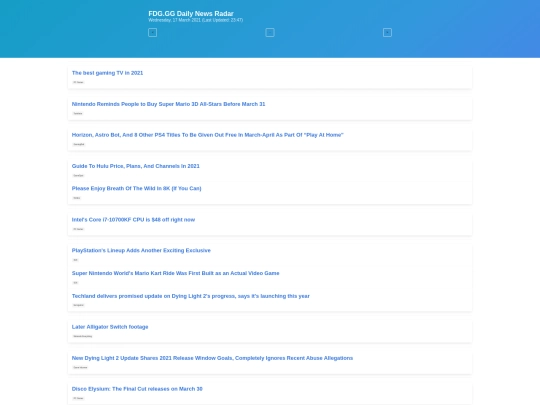Open the Super Mario 3D All-Stars reminder article

[x=168, y=104]
